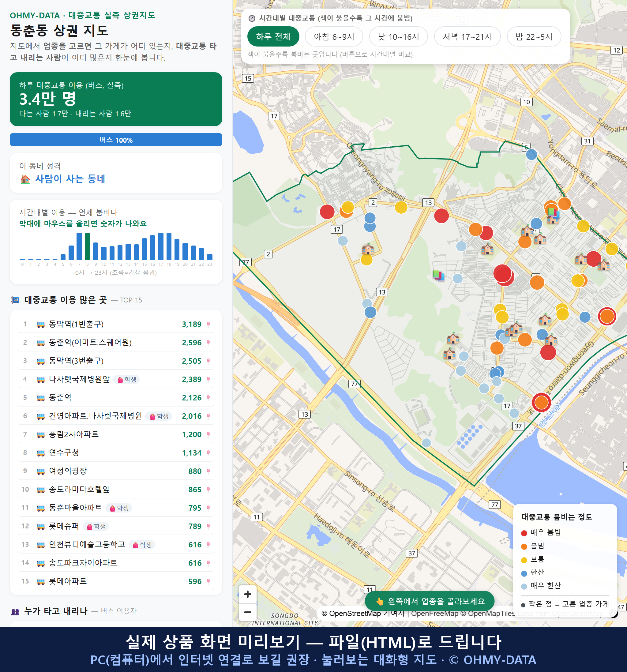Select the 인천뷰티예술고등학교 list row
The width and height of the screenshot is (627, 672).
116,545
